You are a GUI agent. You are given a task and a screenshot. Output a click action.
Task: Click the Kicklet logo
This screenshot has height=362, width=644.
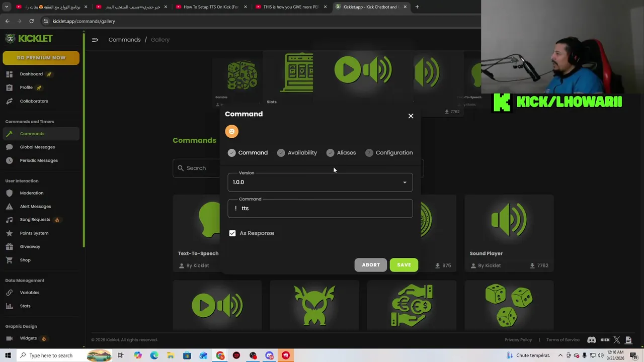tap(29, 39)
